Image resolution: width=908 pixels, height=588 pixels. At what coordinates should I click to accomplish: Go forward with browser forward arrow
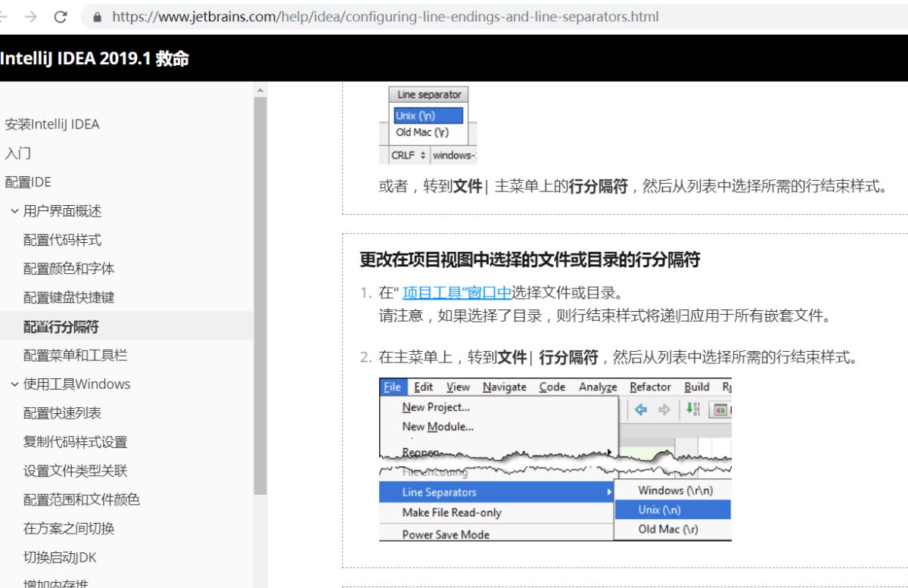point(32,16)
